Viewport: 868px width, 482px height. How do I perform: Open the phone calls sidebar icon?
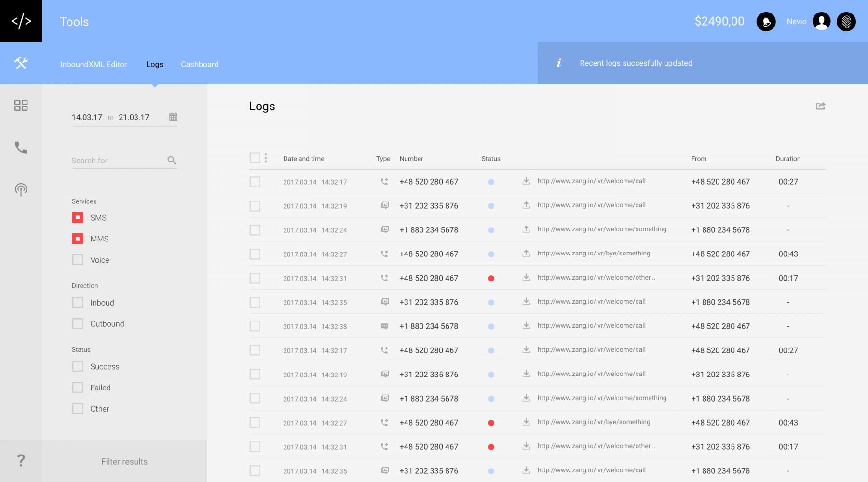(x=21, y=147)
